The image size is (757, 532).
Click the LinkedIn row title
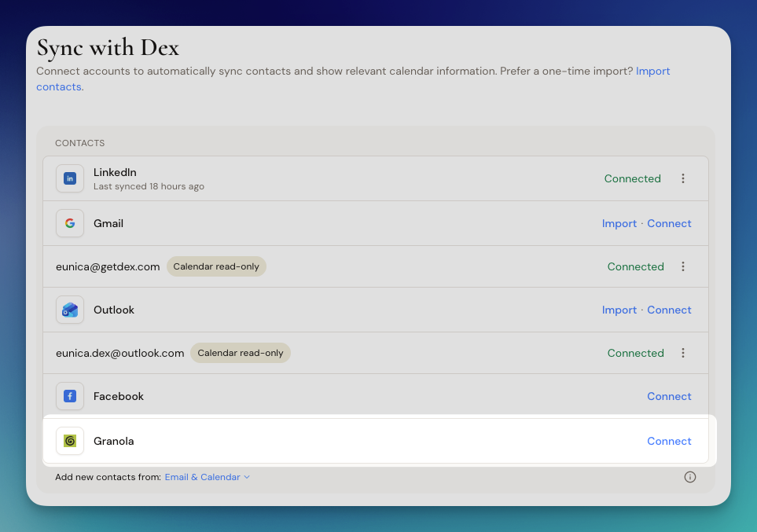115,172
